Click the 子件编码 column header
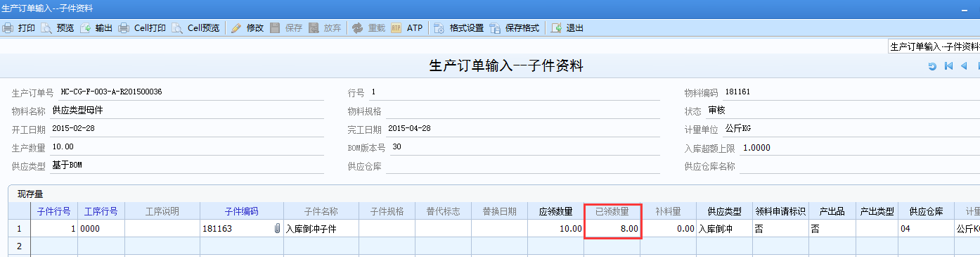 coord(242,211)
